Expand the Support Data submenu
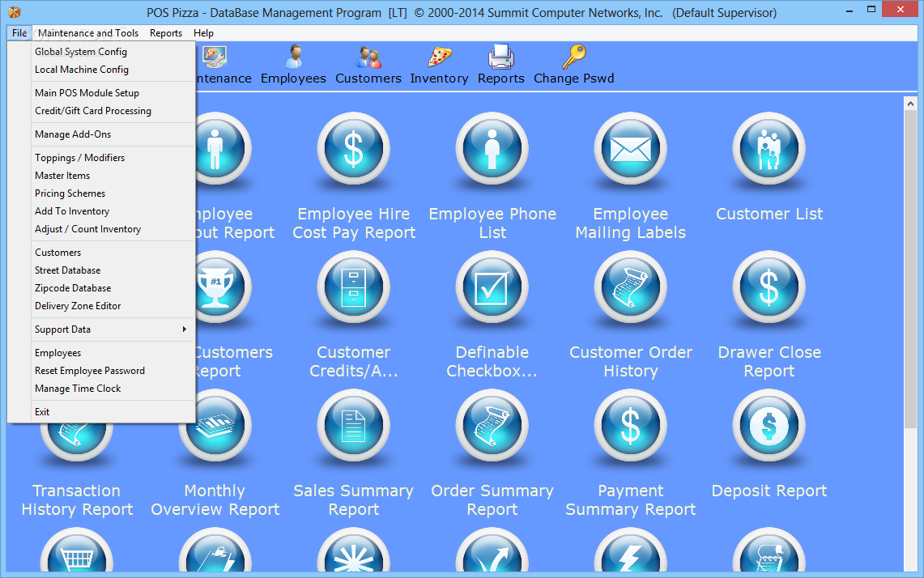 [112, 329]
